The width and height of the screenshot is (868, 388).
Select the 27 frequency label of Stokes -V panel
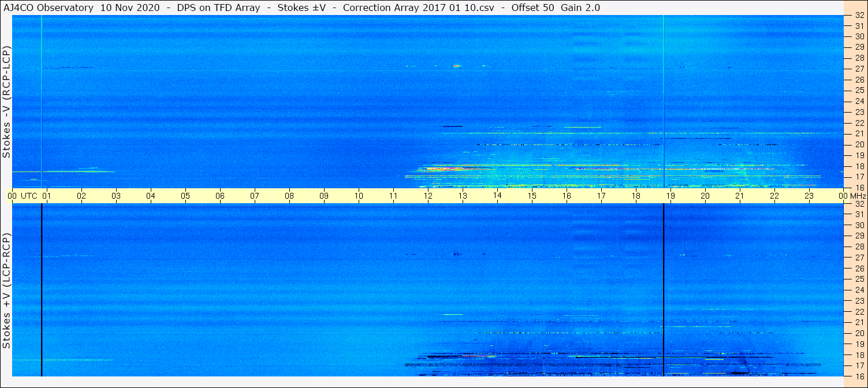pyautogui.click(x=859, y=69)
